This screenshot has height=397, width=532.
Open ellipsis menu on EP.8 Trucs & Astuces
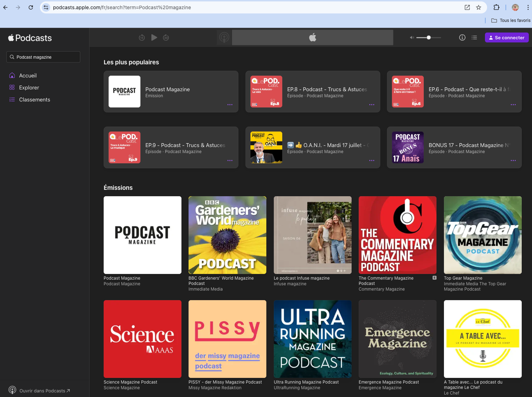pos(372,105)
